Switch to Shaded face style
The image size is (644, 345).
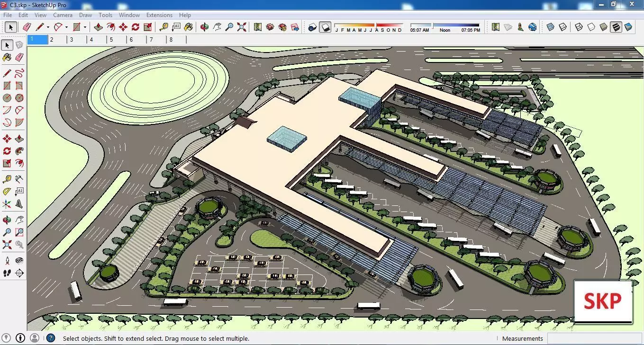point(603,27)
